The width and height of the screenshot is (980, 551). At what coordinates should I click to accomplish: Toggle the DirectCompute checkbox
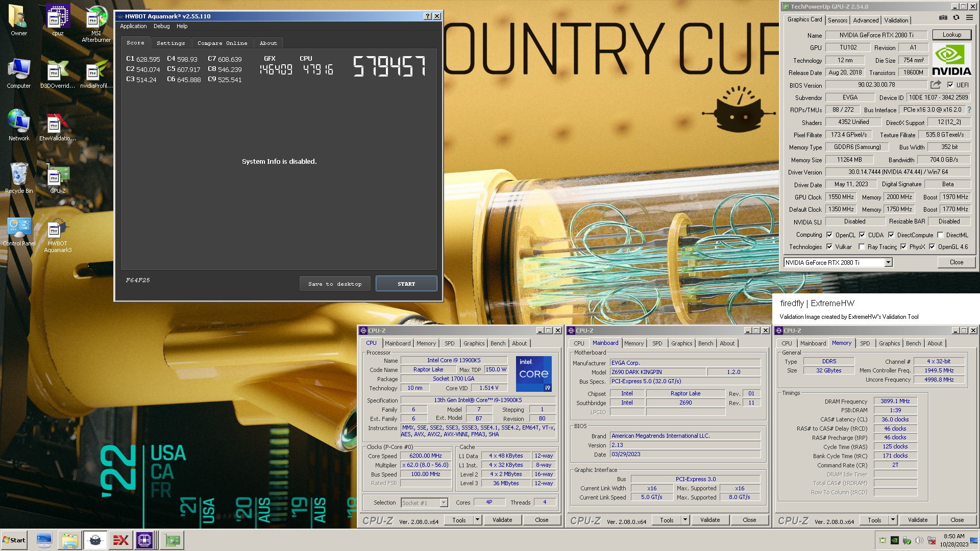pos(891,235)
